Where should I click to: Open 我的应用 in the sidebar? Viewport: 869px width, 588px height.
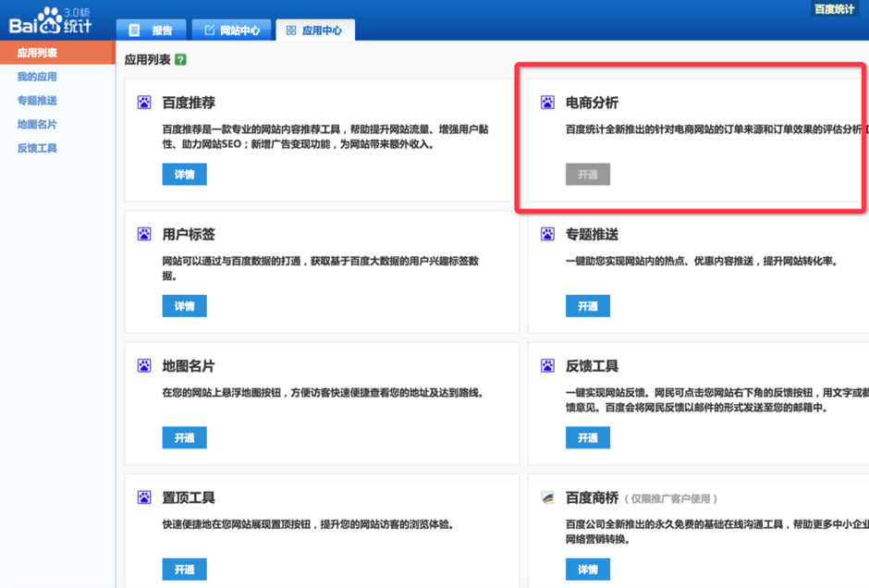(37, 77)
